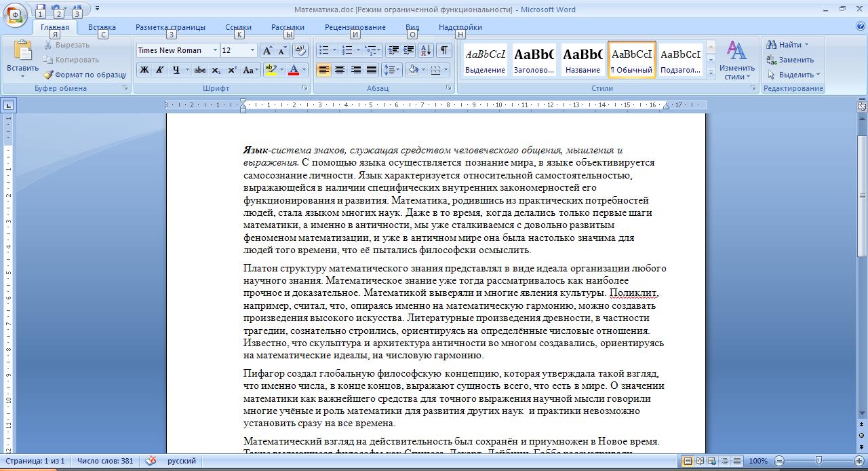Open change case (Аа) dropdown
This screenshot has width=868, height=471.
coord(250,70)
